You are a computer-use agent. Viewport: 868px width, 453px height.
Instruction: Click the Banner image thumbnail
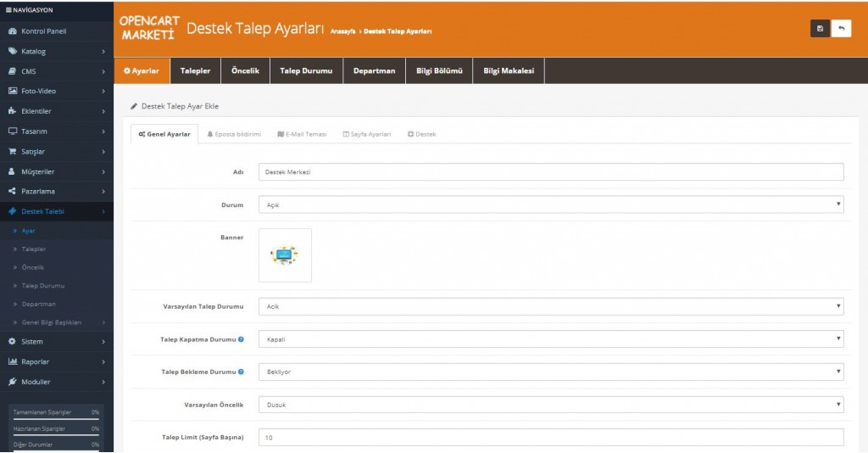pyautogui.click(x=285, y=254)
